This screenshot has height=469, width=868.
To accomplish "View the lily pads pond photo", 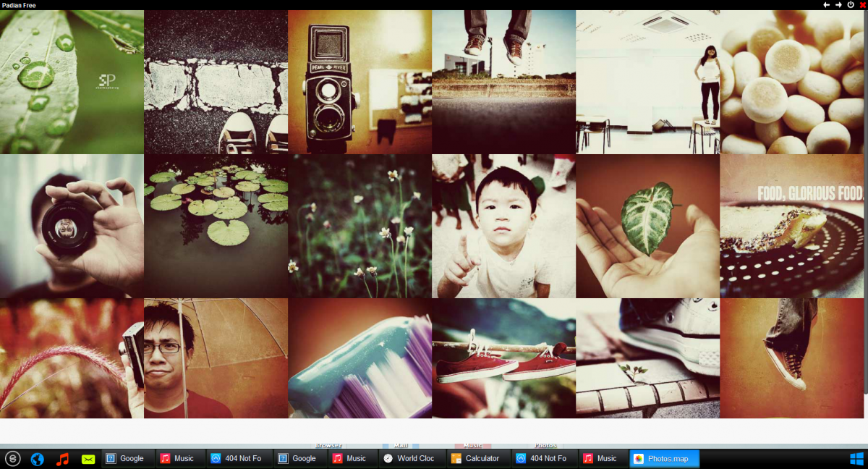I will pos(216,226).
